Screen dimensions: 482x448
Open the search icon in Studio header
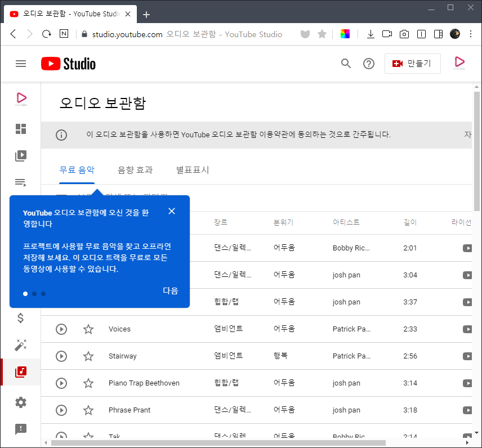pyautogui.click(x=346, y=64)
